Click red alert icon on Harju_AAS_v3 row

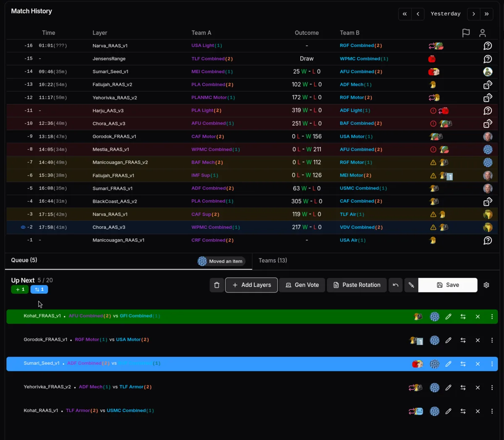433,111
